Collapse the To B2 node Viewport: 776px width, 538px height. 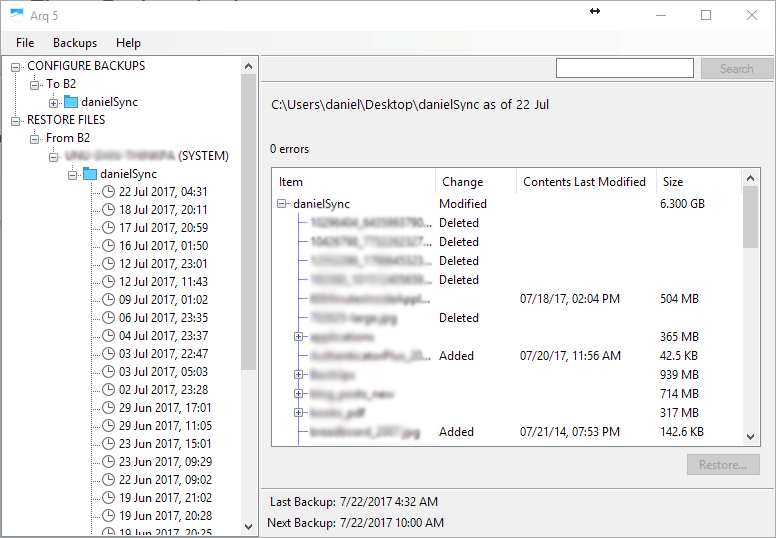[35, 85]
